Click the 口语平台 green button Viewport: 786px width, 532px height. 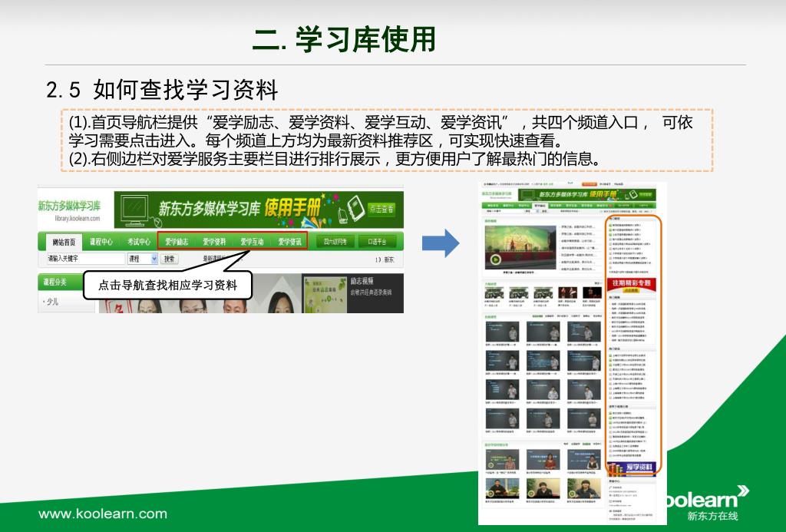(x=377, y=242)
